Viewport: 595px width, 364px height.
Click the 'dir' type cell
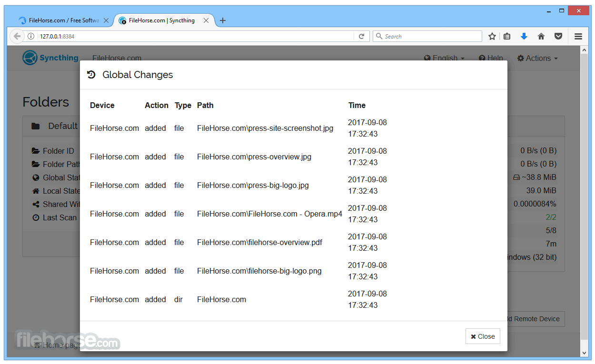click(x=179, y=299)
